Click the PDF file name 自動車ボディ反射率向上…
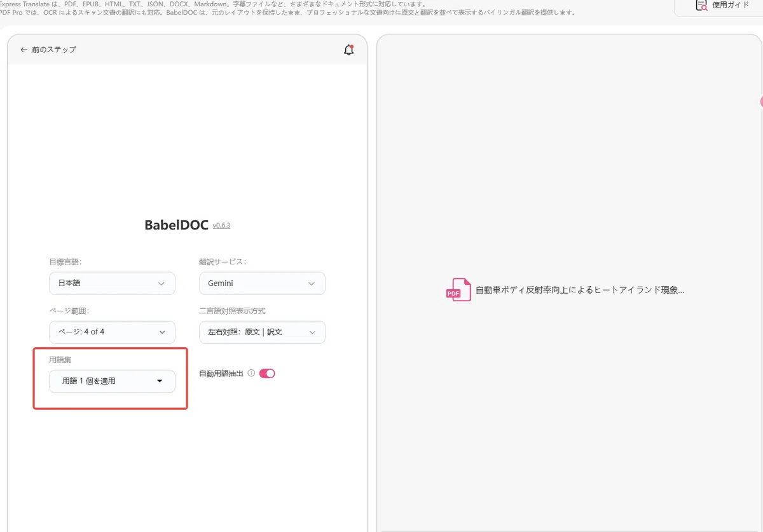 [x=580, y=290]
